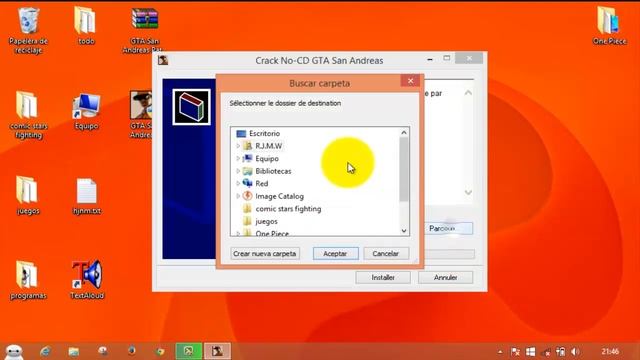Select the hjnm.txt file icon
640x360 pixels.
(x=87, y=196)
